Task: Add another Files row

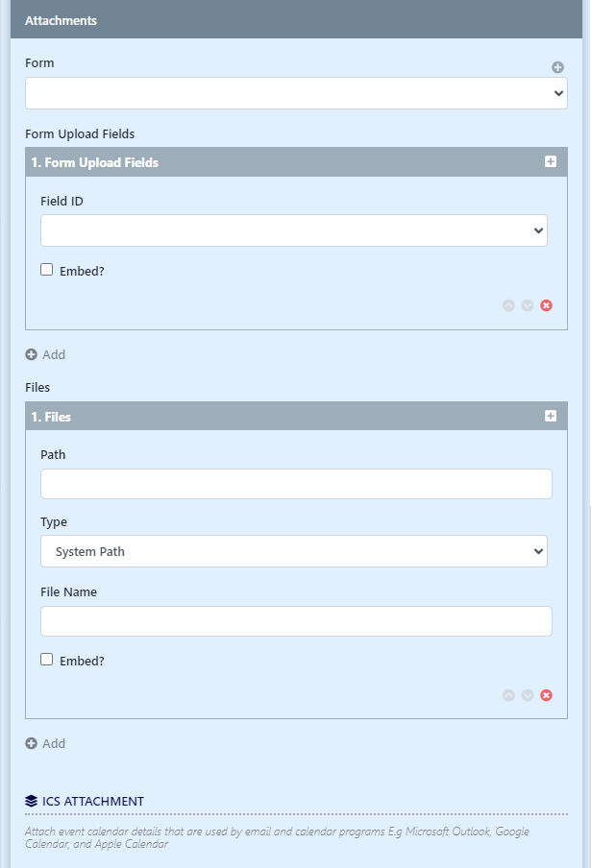Action: point(45,743)
